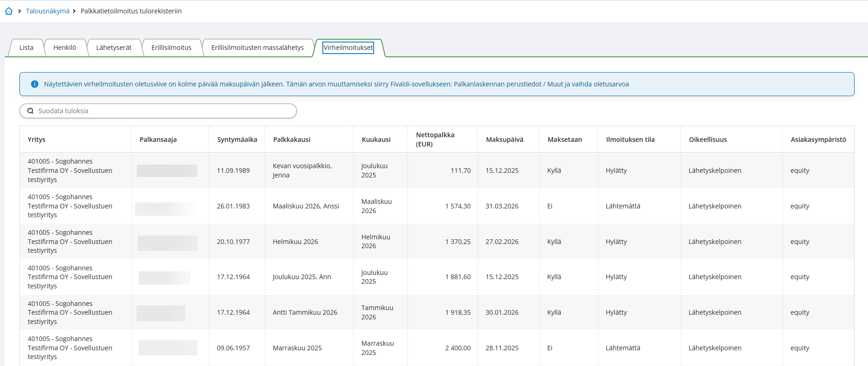Image resolution: width=868 pixels, height=366 pixels.
Task: Select the Virheilmoitukset tab
Action: tap(348, 48)
